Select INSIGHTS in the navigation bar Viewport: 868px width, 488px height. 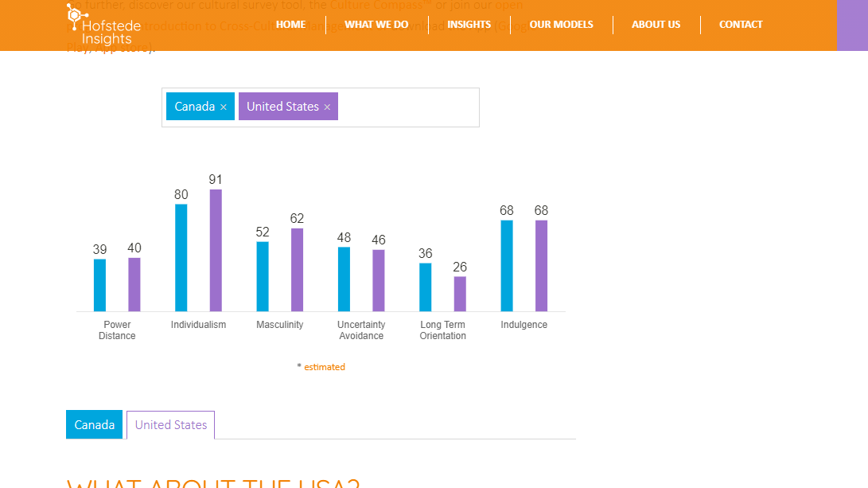(x=469, y=25)
